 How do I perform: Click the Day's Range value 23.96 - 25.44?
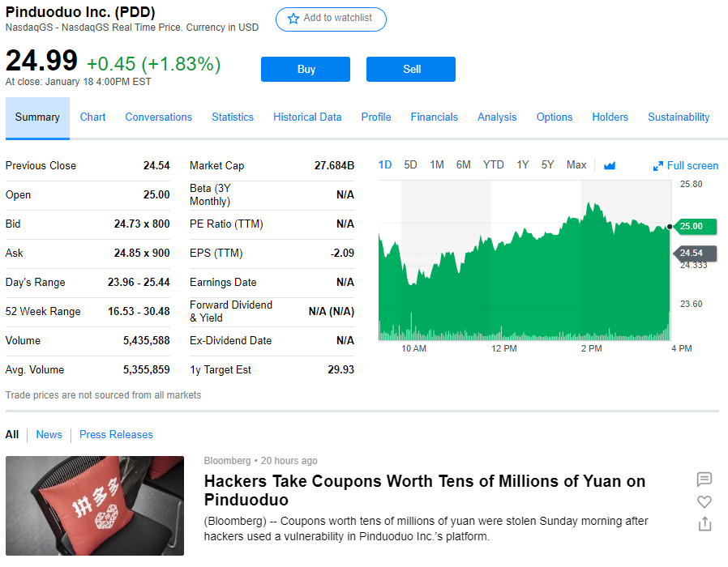click(x=139, y=282)
